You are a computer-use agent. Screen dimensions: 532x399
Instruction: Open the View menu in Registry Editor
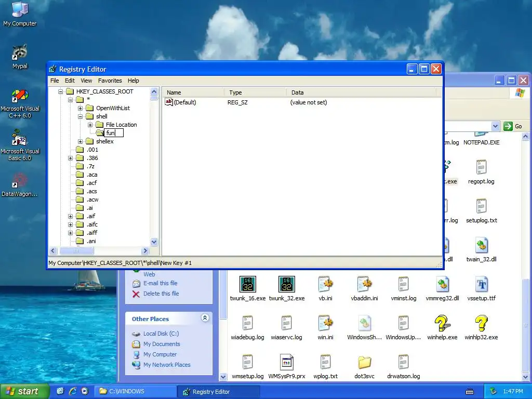click(86, 81)
